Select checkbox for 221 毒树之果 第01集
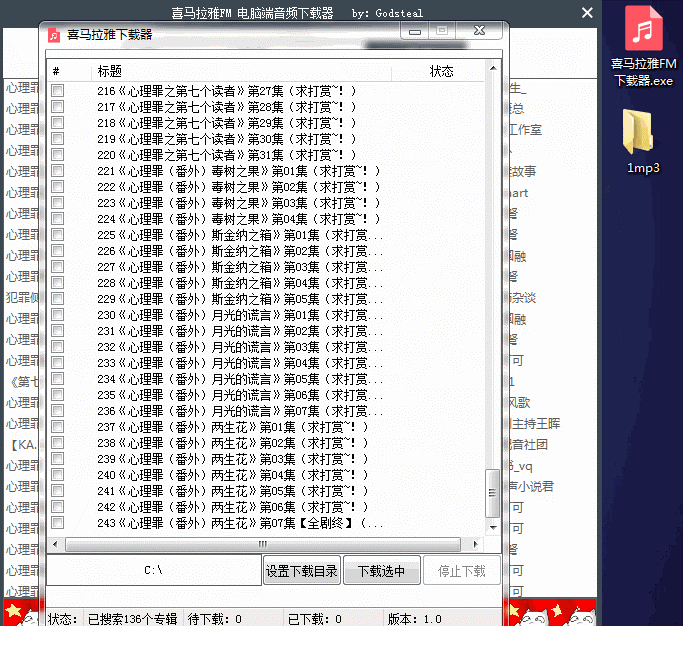The image size is (683, 649). (57, 171)
